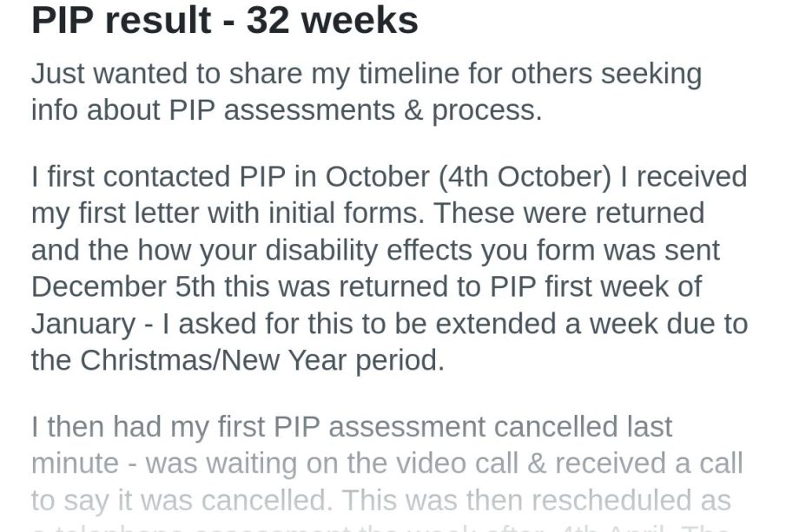Click the intro paragraph starting "Just wanted to share"

coord(367,92)
